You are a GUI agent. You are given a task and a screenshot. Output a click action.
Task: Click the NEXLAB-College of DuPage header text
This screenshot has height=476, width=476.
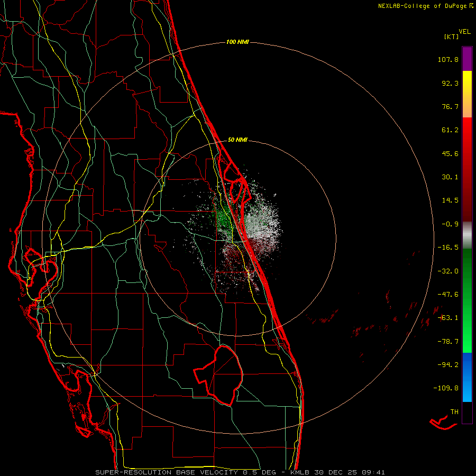tap(422, 6)
